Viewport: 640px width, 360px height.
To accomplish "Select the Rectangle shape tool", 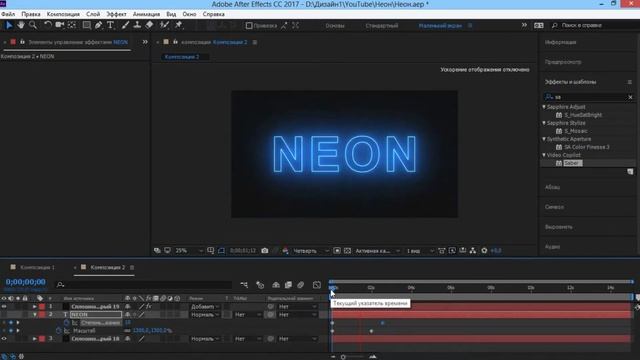I will point(87,25).
